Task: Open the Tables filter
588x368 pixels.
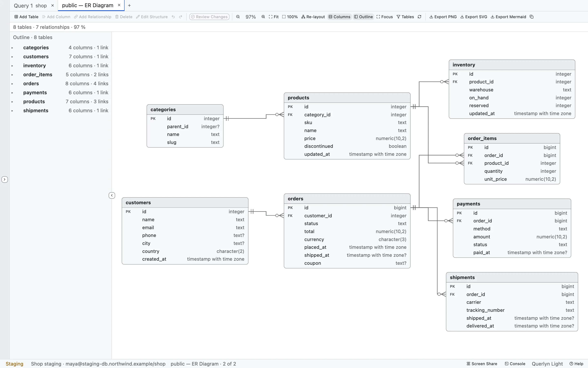Action: (x=405, y=17)
